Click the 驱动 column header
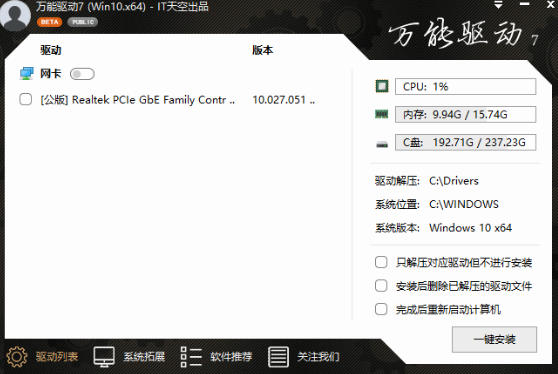Image resolution: width=558 pixels, height=374 pixels. pyautogui.click(x=51, y=50)
